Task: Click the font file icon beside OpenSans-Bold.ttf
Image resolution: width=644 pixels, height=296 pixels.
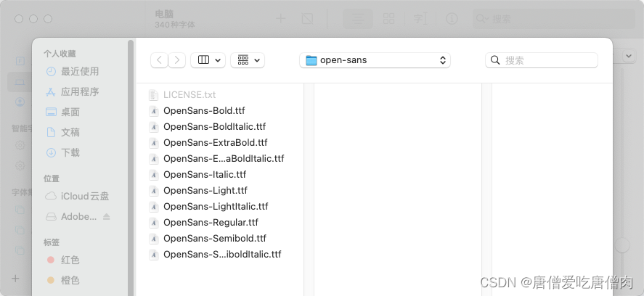Action: [154, 111]
